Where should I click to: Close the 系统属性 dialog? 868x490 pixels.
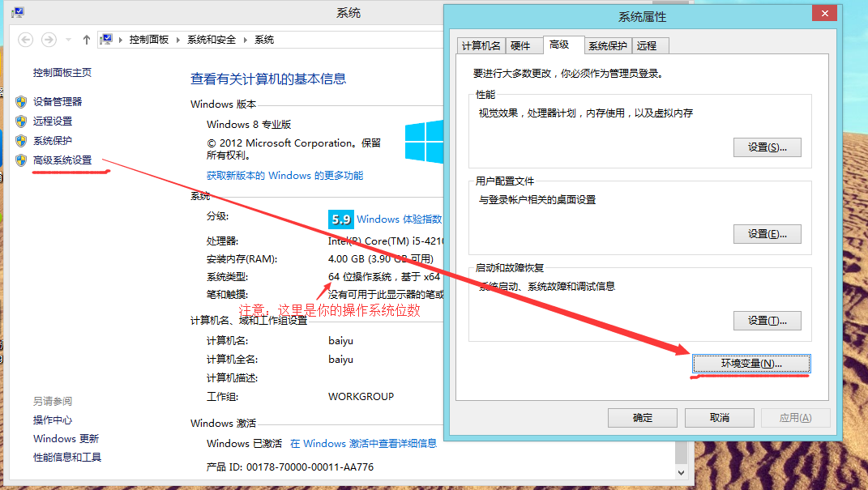pyautogui.click(x=825, y=13)
